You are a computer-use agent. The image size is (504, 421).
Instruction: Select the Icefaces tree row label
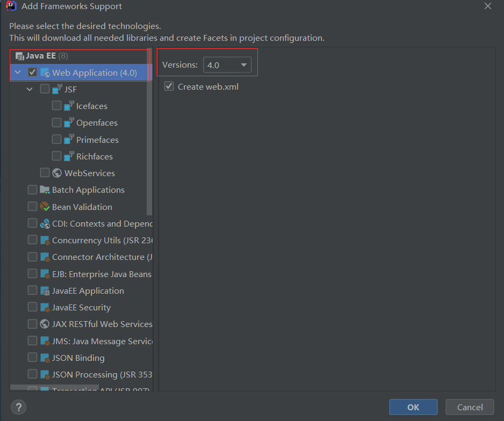pyautogui.click(x=91, y=106)
